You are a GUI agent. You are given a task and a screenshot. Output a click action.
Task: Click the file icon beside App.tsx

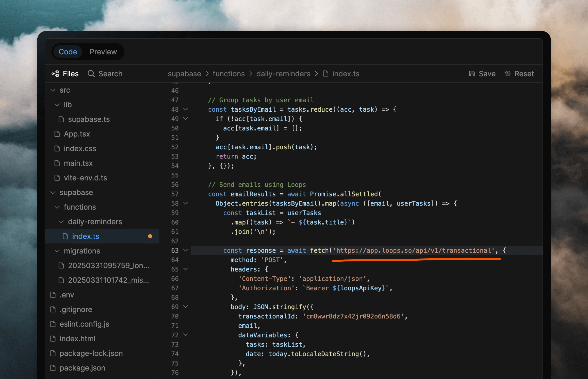click(57, 134)
